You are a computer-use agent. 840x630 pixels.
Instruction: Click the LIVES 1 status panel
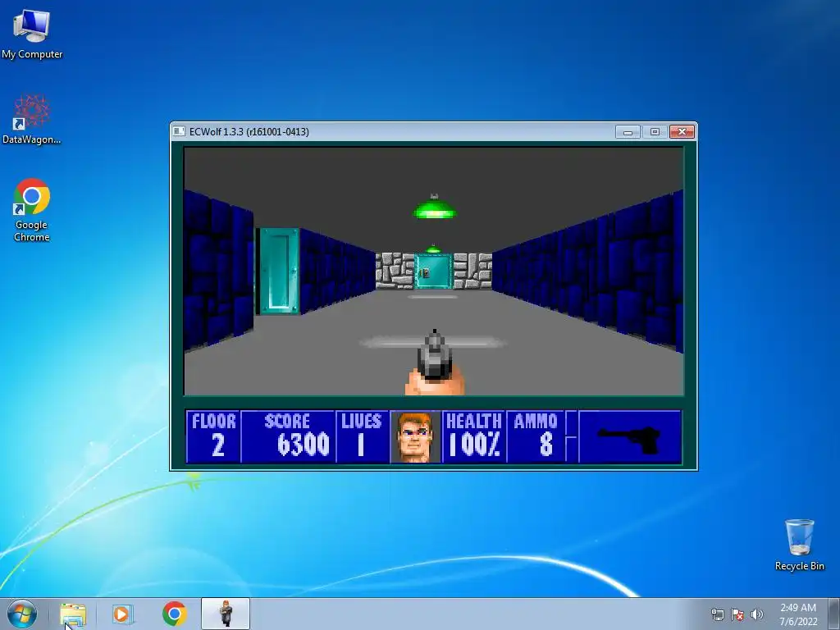pos(362,436)
